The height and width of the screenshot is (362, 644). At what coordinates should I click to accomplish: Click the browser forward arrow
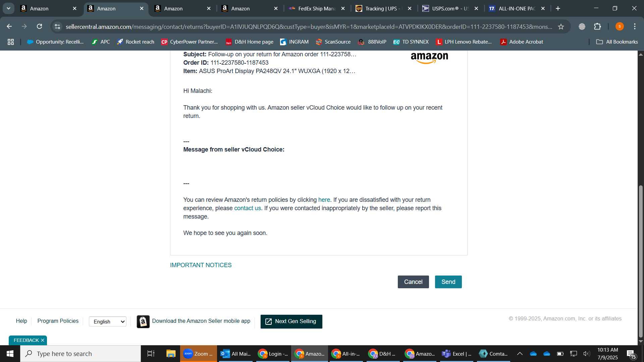click(24, 26)
